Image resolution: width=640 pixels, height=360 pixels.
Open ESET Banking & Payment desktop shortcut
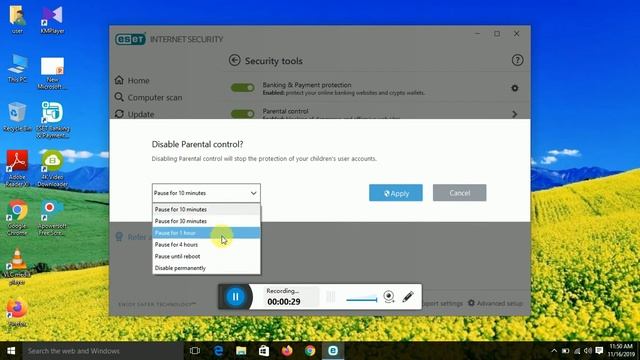pyautogui.click(x=52, y=120)
